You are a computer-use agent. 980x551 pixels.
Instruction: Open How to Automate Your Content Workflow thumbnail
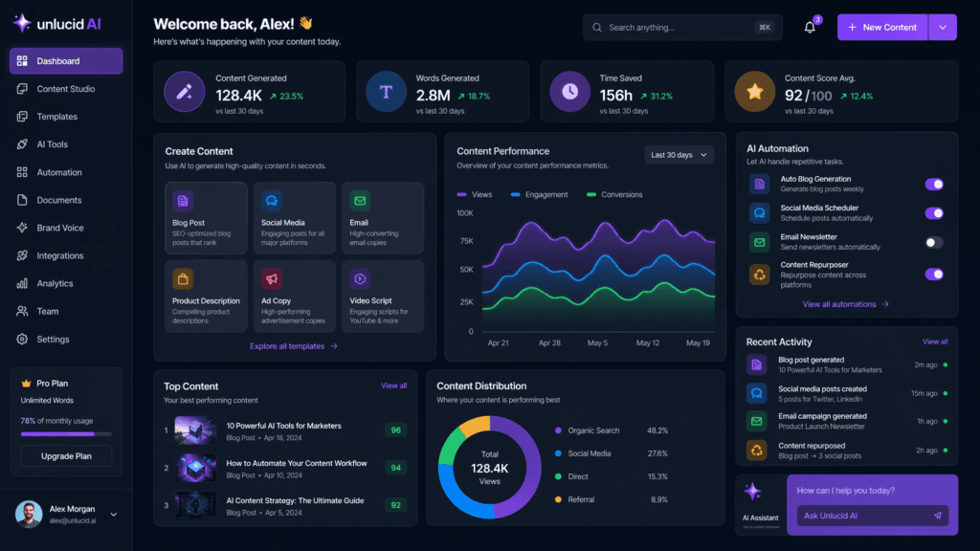(195, 468)
